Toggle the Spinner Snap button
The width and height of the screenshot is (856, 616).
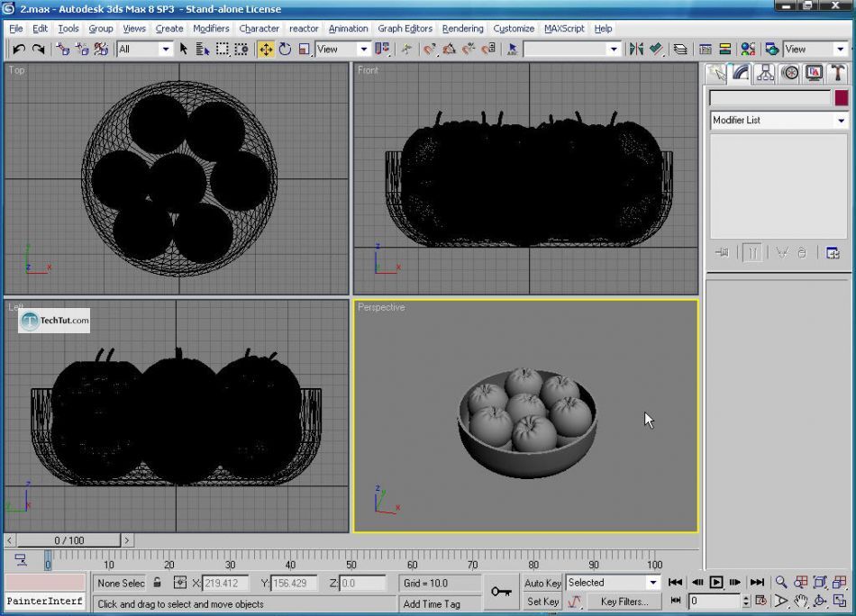[x=488, y=50]
